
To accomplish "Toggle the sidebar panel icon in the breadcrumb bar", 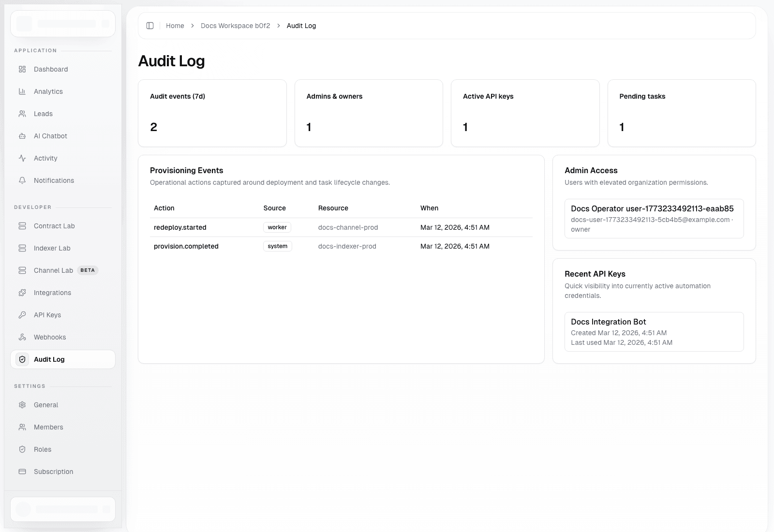I will pos(150,26).
